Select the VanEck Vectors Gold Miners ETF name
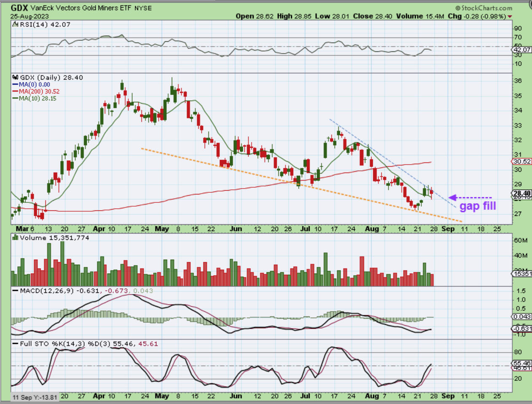532x404 pixels. [x=80, y=8]
